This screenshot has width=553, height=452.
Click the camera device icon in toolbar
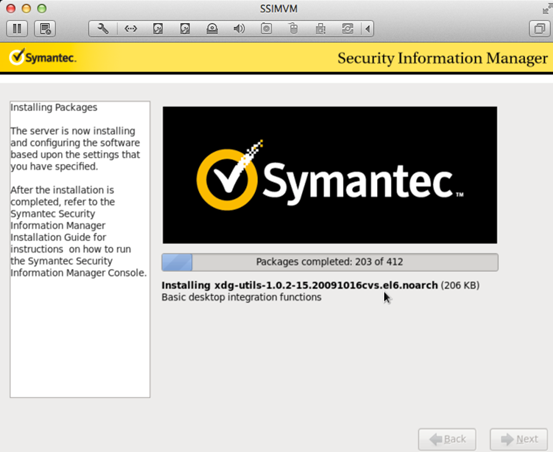(x=266, y=29)
